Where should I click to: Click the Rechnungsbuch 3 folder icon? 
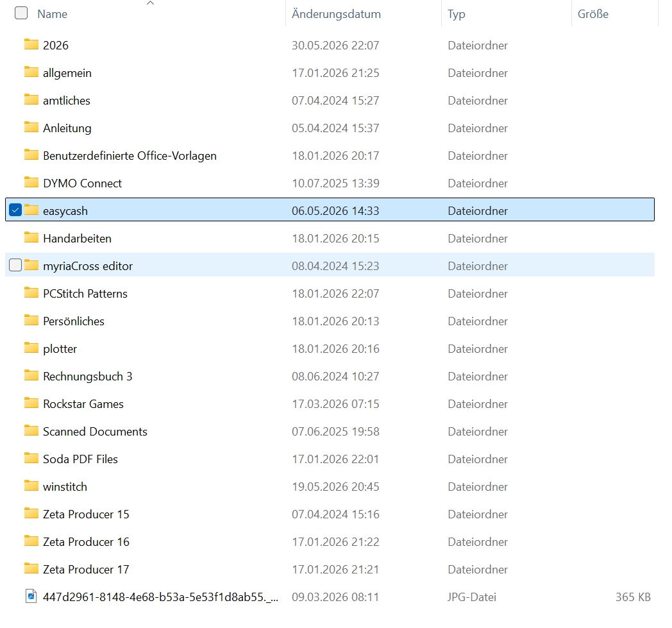tap(31, 375)
